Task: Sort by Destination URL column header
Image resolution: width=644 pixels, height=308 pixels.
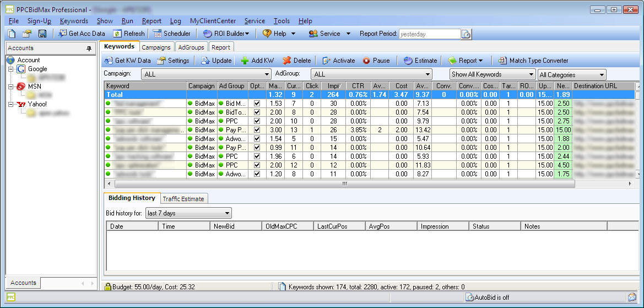Action: (603, 86)
